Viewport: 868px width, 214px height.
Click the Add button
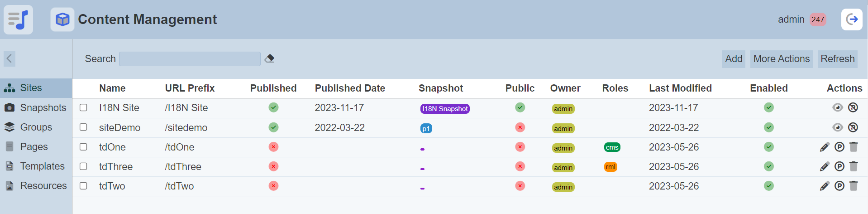pyautogui.click(x=734, y=59)
